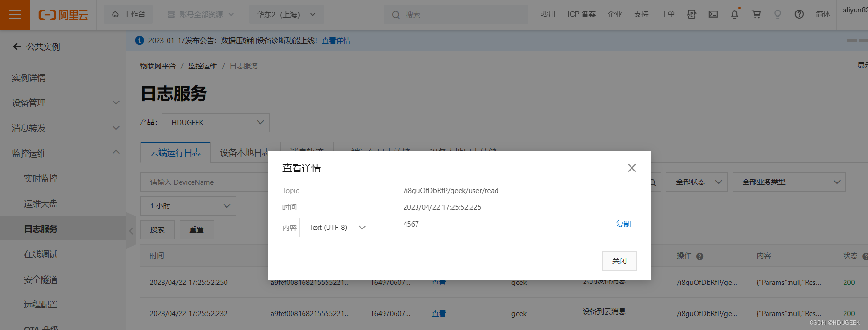The image size is (868, 330).
Task: Open the 华东2 (上海) region selector
Action: click(x=286, y=14)
